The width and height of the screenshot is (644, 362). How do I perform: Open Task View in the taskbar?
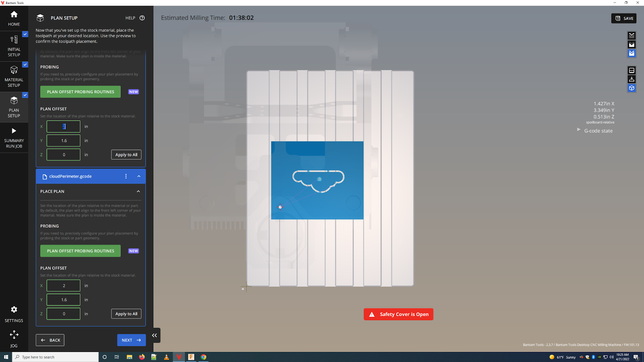[117, 357]
